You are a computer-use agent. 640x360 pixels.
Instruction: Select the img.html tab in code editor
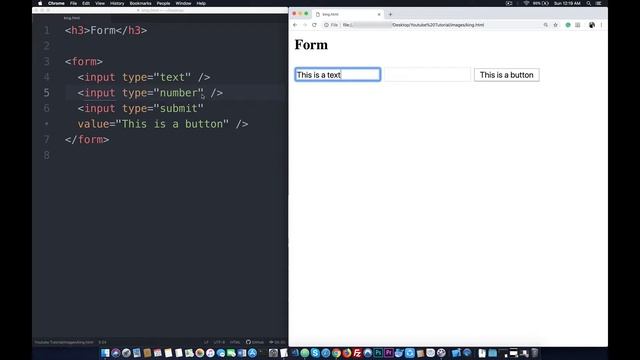click(x=72, y=18)
